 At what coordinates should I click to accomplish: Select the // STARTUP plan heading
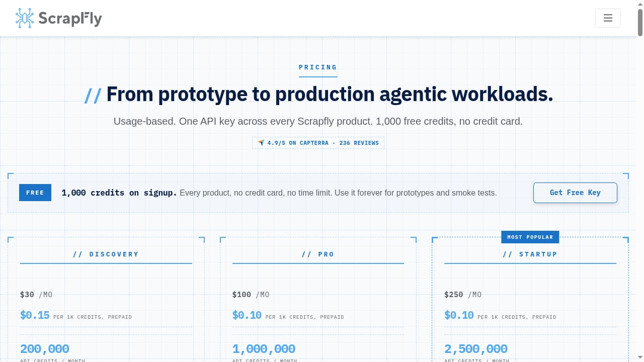click(530, 254)
